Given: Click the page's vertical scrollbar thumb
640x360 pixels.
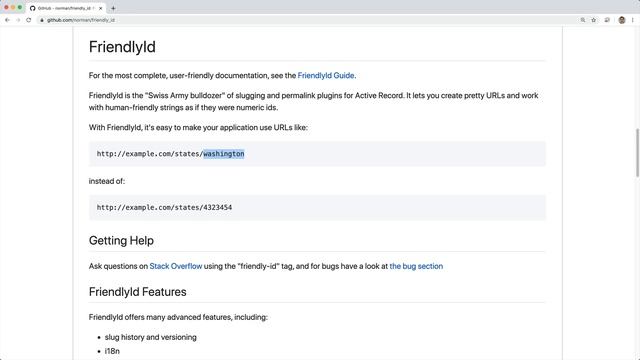Looking at the screenshot, I should click(x=637, y=153).
